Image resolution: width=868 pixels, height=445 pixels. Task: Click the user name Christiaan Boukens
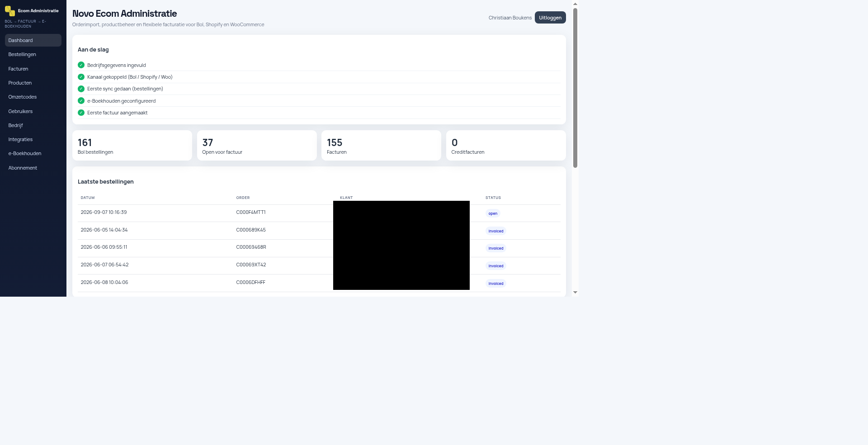click(x=510, y=18)
